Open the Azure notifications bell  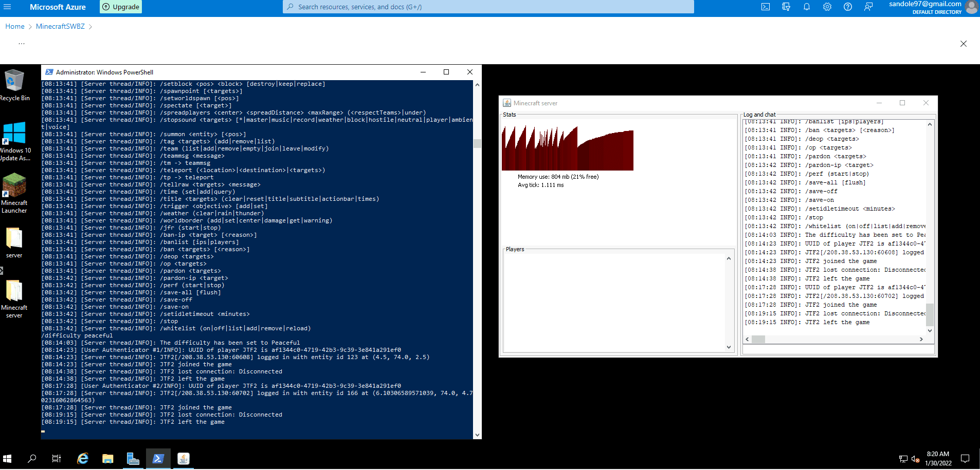pyautogui.click(x=806, y=7)
